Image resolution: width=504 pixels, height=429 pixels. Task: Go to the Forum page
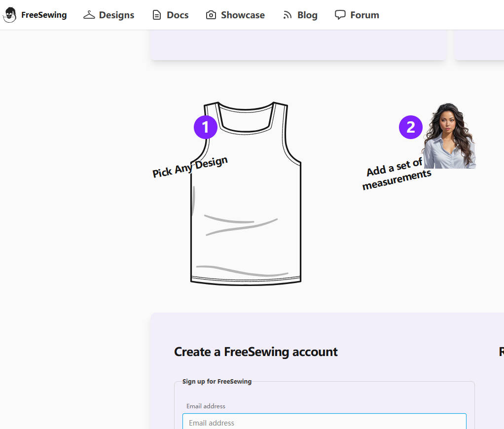tap(365, 15)
